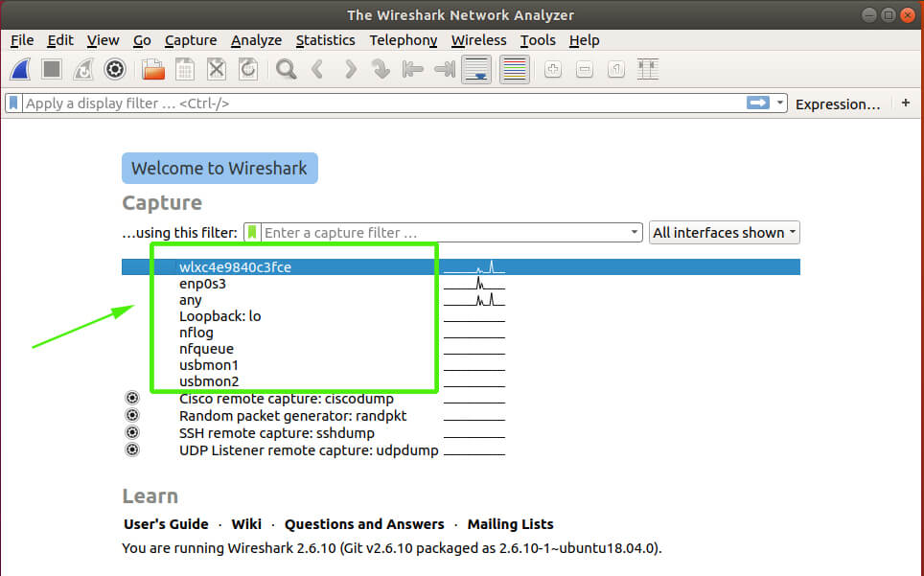The image size is (924, 576).
Task: Open the Capture menu
Action: 191,40
